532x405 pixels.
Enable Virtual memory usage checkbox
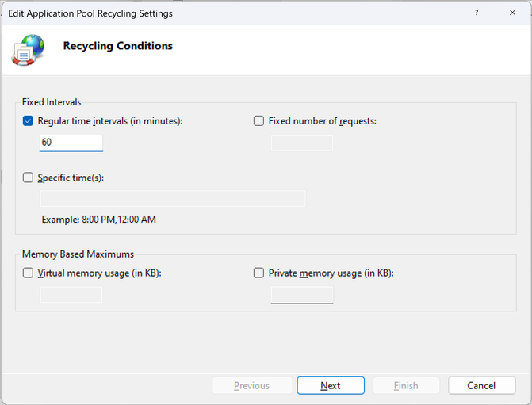pyautogui.click(x=29, y=273)
